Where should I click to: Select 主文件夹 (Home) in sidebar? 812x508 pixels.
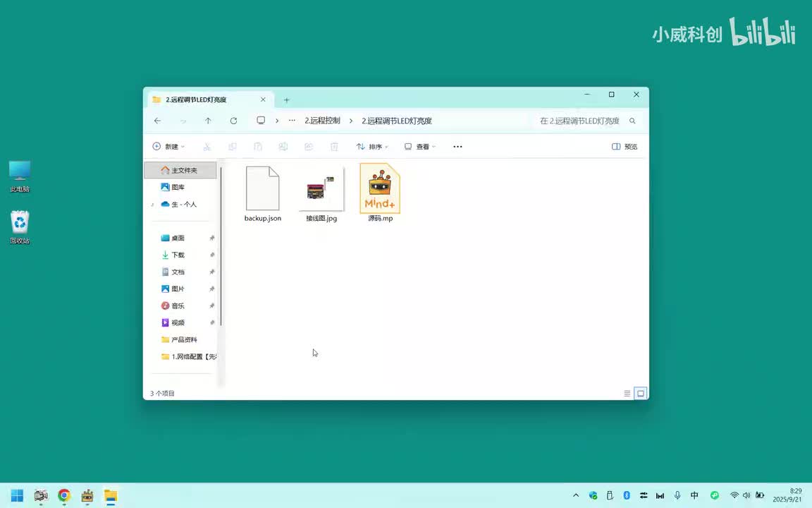pos(180,170)
